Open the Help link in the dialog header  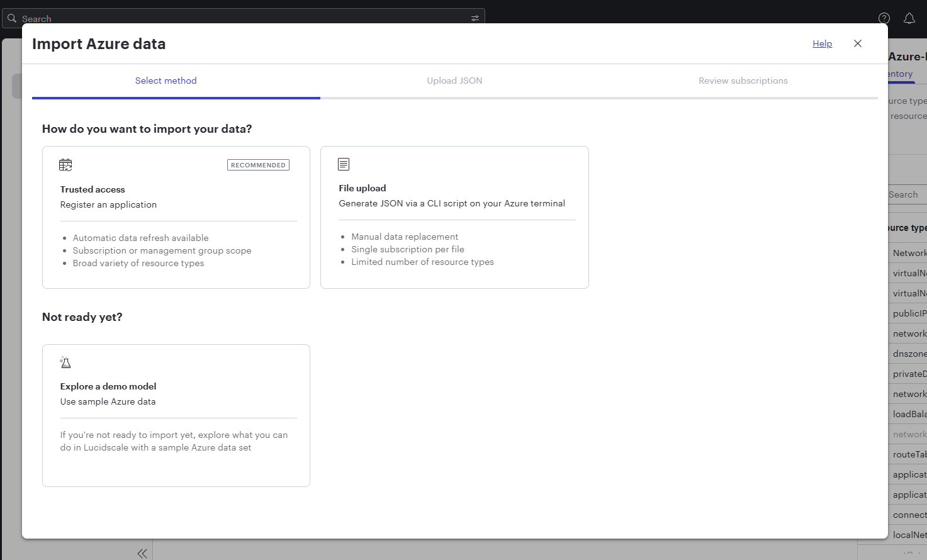coord(822,43)
